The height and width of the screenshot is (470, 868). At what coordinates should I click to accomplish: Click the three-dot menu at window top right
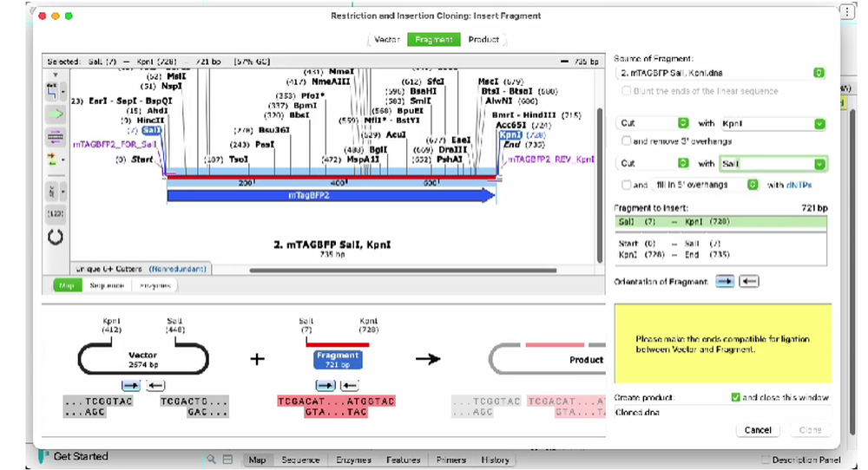coord(847,12)
